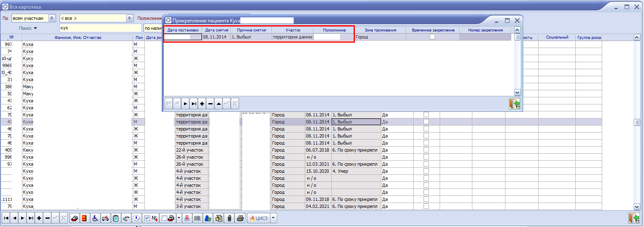
Task: Click the paperclip attachments icon
Action: click(x=229, y=218)
